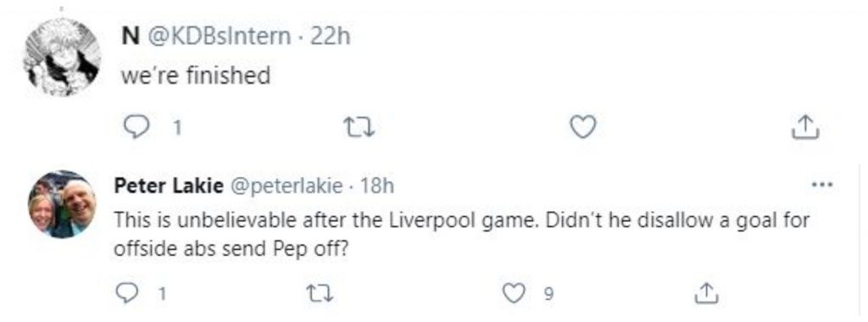Open the display name N

(131, 36)
